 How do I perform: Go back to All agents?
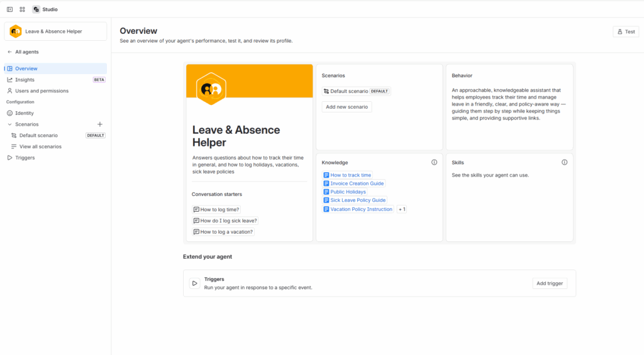[26, 52]
